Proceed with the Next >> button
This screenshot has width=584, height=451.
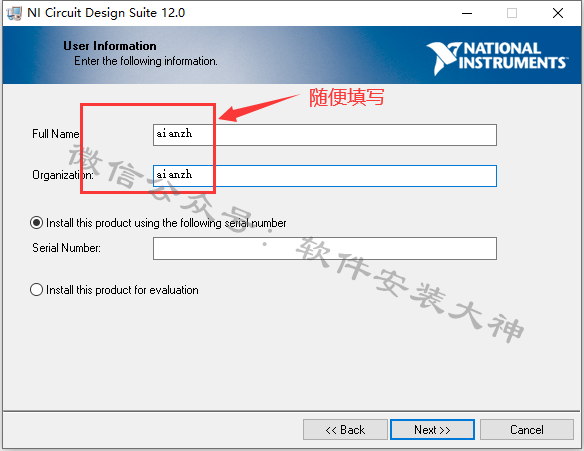(x=432, y=430)
